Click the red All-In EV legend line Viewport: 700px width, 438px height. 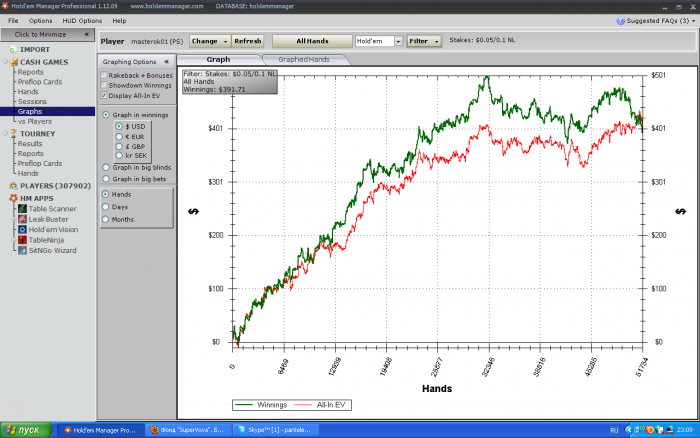coord(303,405)
